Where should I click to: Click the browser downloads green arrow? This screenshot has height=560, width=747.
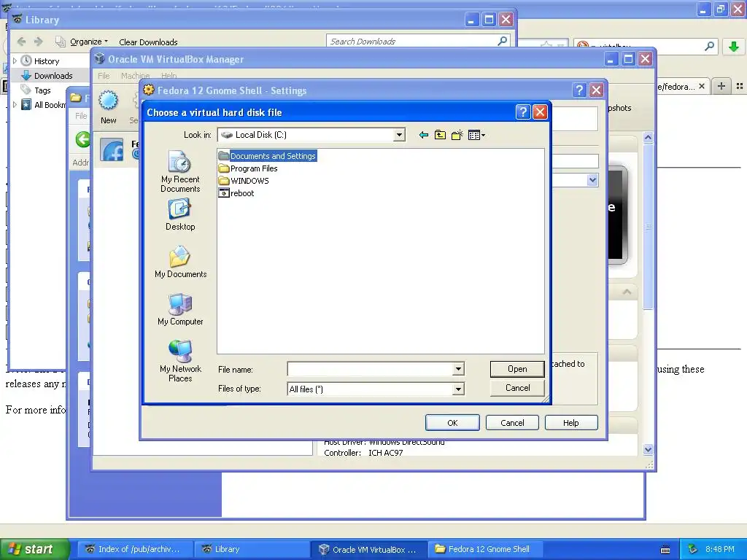tap(734, 46)
